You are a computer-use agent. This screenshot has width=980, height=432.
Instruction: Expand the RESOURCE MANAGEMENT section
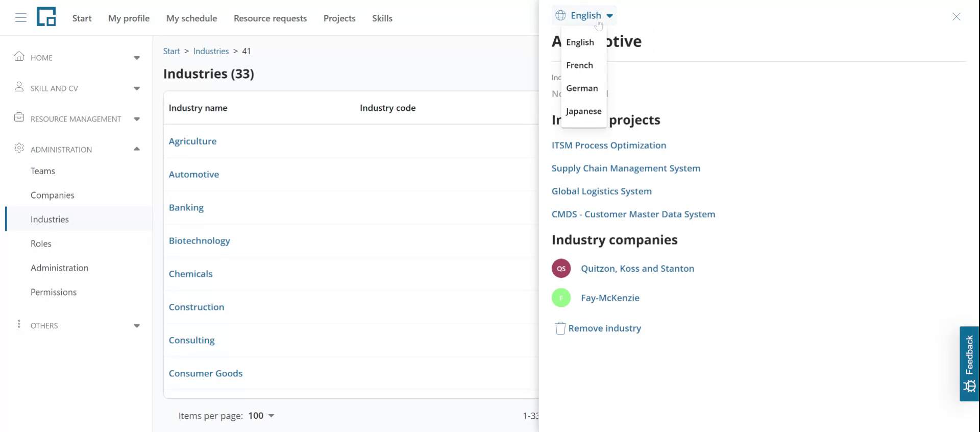[137, 119]
